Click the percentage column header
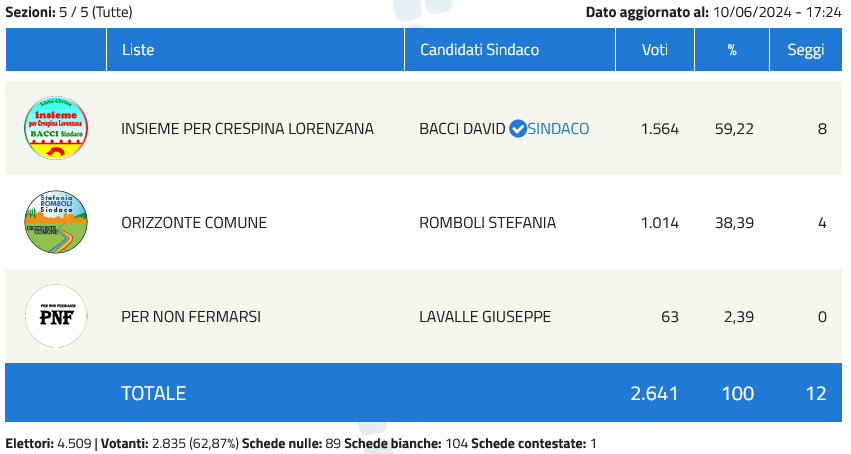This screenshot has width=851, height=454. tap(732, 50)
